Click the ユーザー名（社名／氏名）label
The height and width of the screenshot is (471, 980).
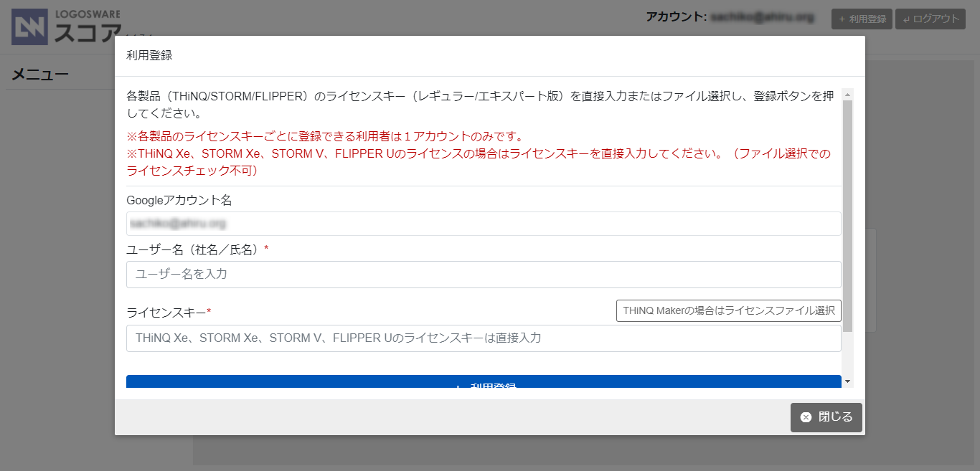[x=194, y=249]
